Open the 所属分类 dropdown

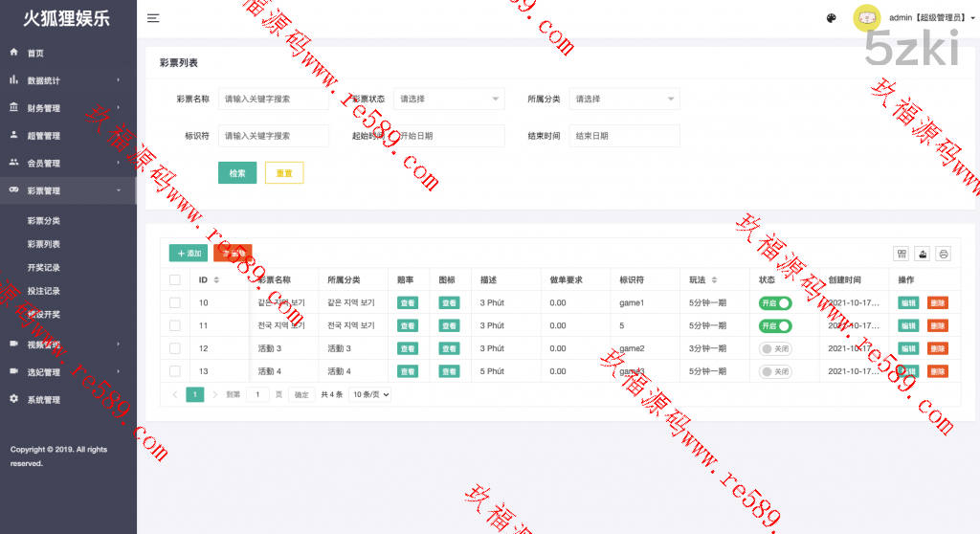click(624, 99)
